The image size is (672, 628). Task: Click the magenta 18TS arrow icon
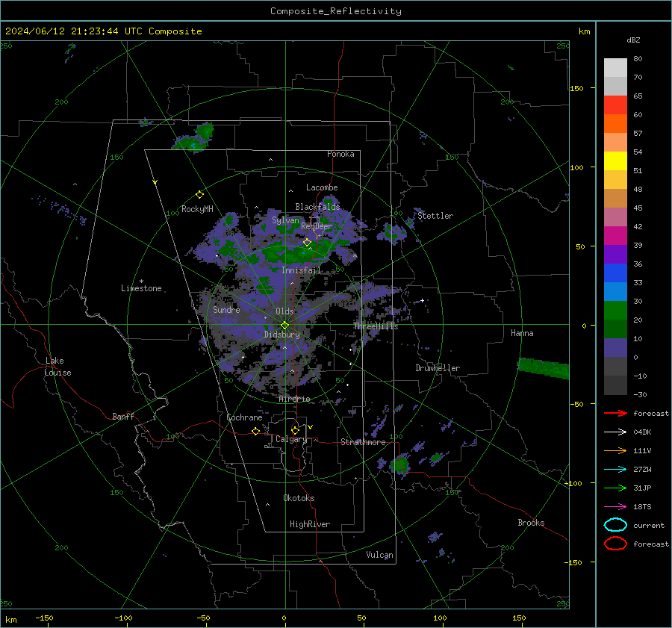(x=615, y=506)
